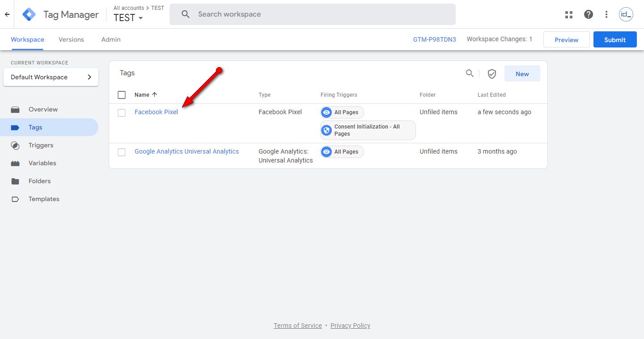Tick the Google Analytics tag checkbox
The height and width of the screenshot is (339, 644).
[122, 152]
